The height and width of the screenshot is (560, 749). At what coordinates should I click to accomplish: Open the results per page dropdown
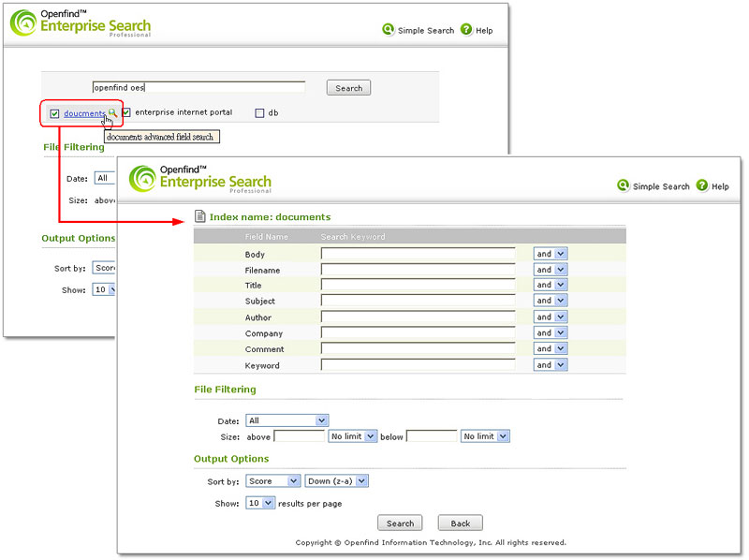click(260, 503)
